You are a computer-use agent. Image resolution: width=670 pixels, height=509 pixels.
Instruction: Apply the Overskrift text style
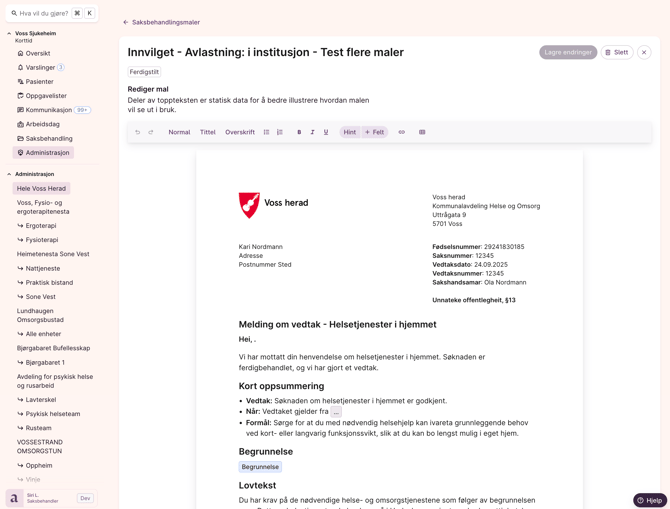click(x=240, y=132)
